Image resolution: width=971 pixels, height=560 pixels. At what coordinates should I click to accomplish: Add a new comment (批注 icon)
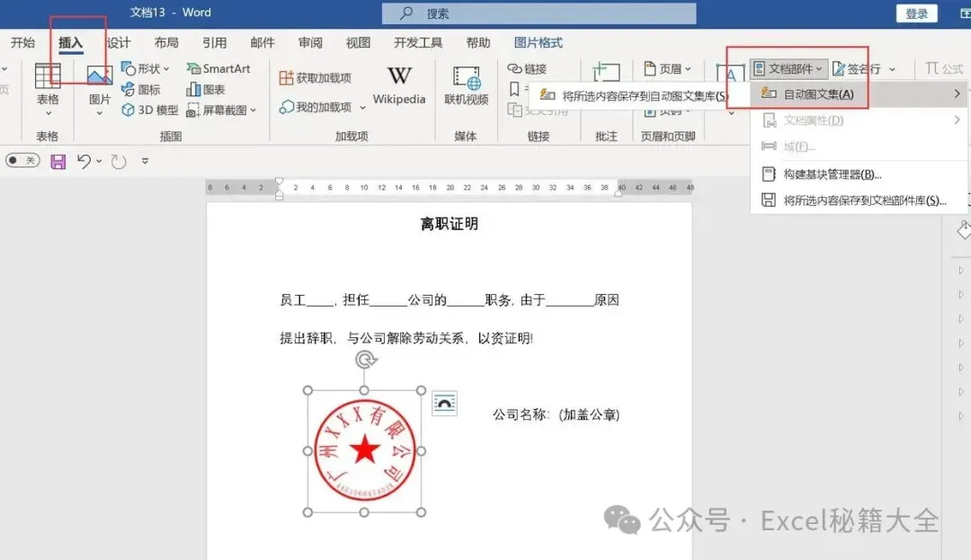pyautogui.click(x=606, y=73)
